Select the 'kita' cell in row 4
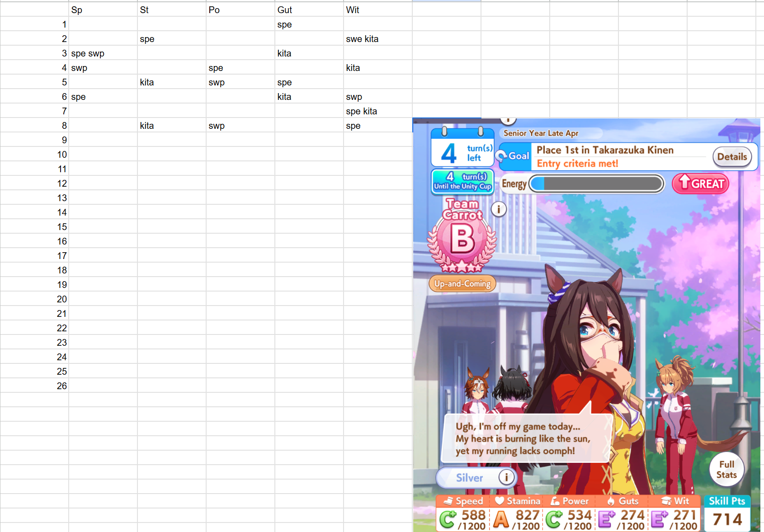 pyautogui.click(x=378, y=68)
